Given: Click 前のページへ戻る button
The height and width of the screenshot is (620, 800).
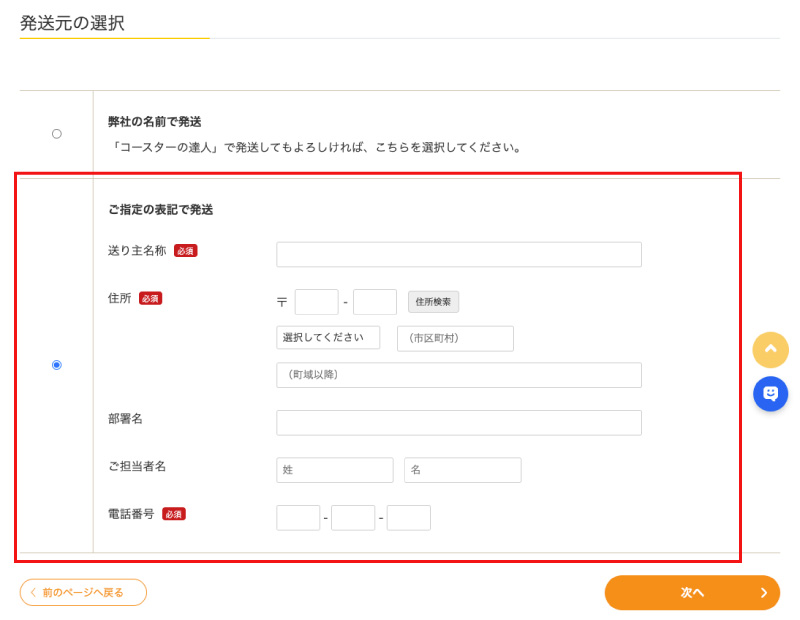Looking at the screenshot, I should coord(83,592).
